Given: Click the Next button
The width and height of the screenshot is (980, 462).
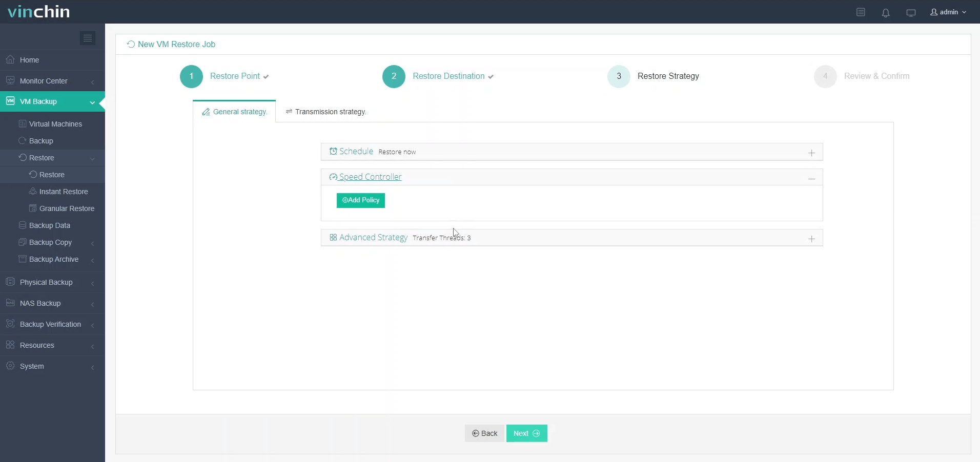Looking at the screenshot, I should (527, 433).
